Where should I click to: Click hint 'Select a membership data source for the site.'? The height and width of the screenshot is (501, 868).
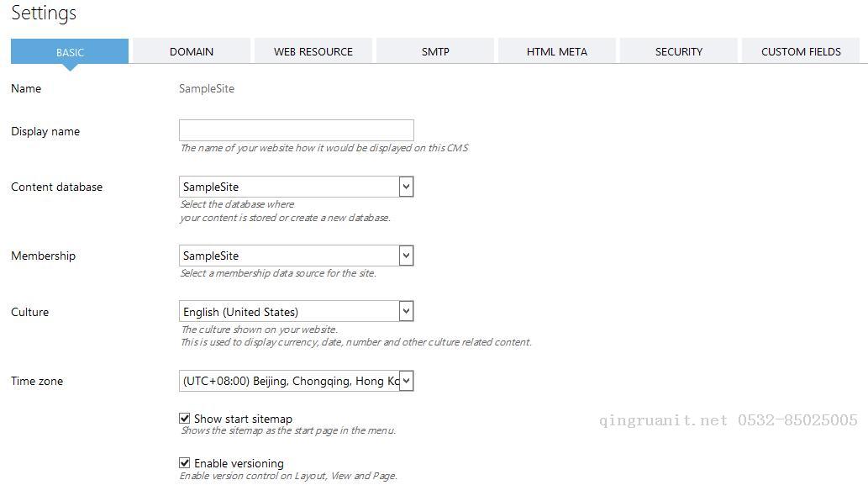[x=278, y=273]
